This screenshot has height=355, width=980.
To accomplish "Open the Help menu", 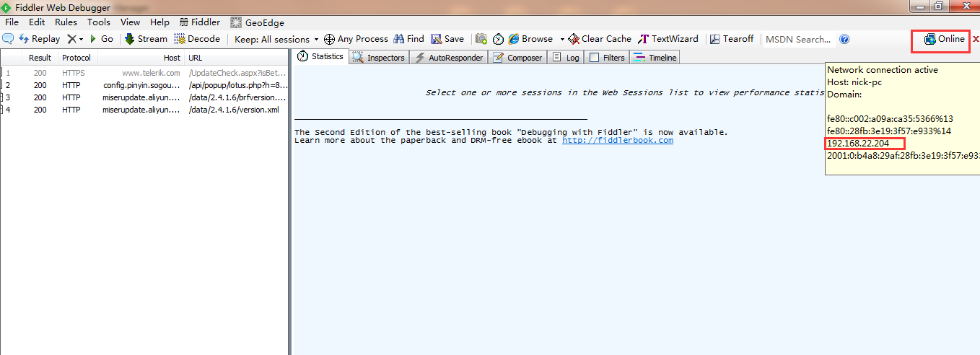I will [x=159, y=22].
